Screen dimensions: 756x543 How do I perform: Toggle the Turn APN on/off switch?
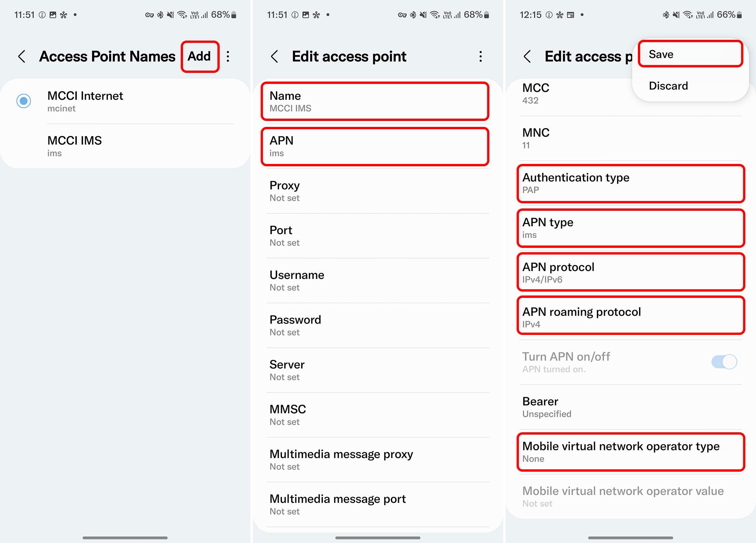pyautogui.click(x=724, y=362)
